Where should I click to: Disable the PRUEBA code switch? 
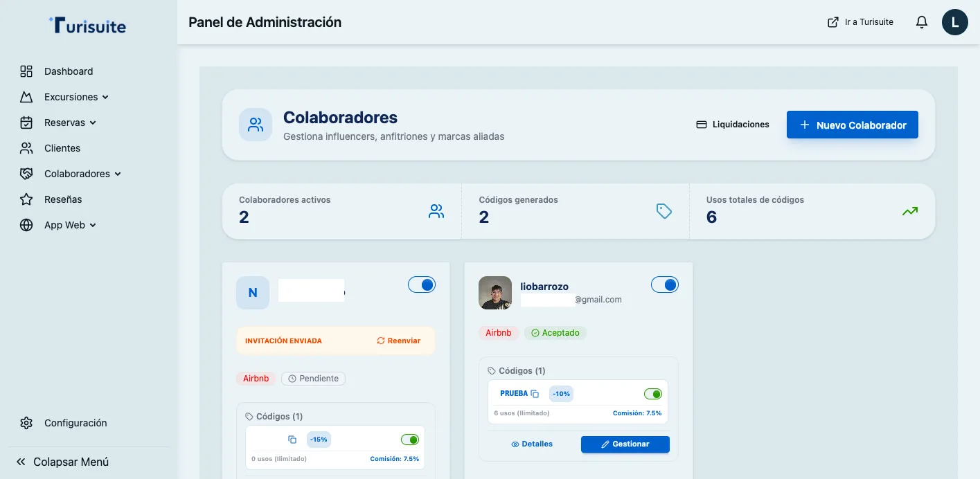(x=653, y=394)
